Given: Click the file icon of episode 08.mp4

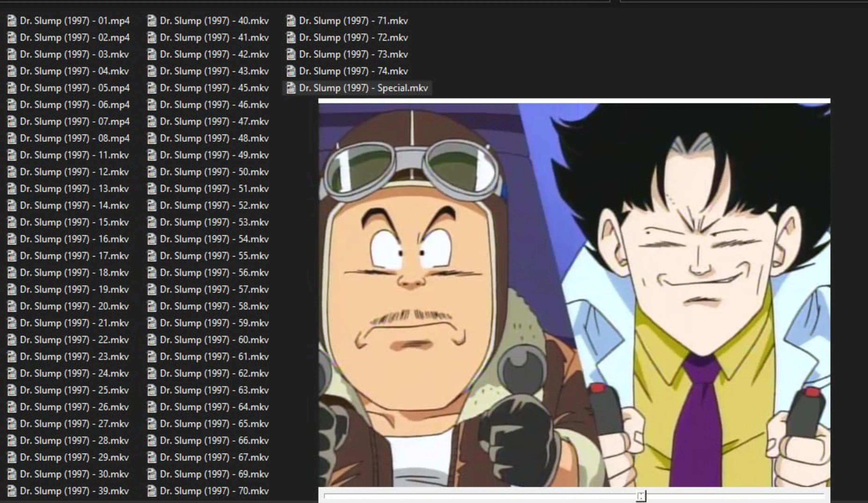Looking at the screenshot, I should tap(12, 138).
